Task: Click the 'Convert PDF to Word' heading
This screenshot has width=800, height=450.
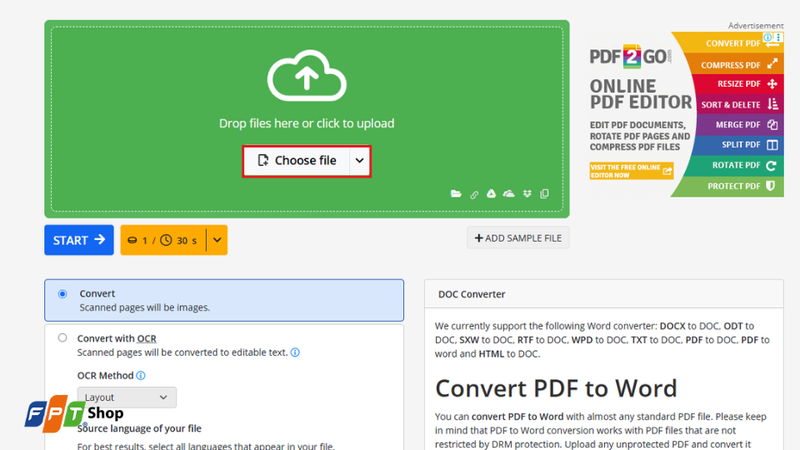Action: (556, 388)
